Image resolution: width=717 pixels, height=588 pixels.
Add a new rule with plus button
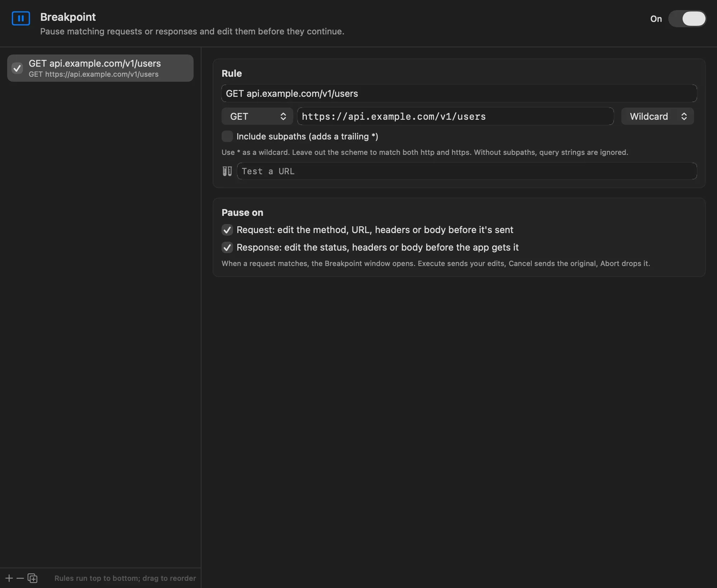pyautogui.click(x=9, y=578)
